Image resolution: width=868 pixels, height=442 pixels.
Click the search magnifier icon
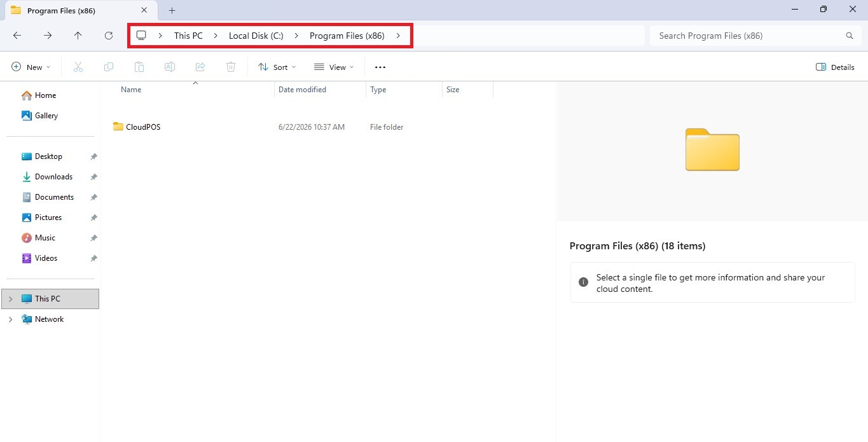pyautogui.click(x=849, y=36)
